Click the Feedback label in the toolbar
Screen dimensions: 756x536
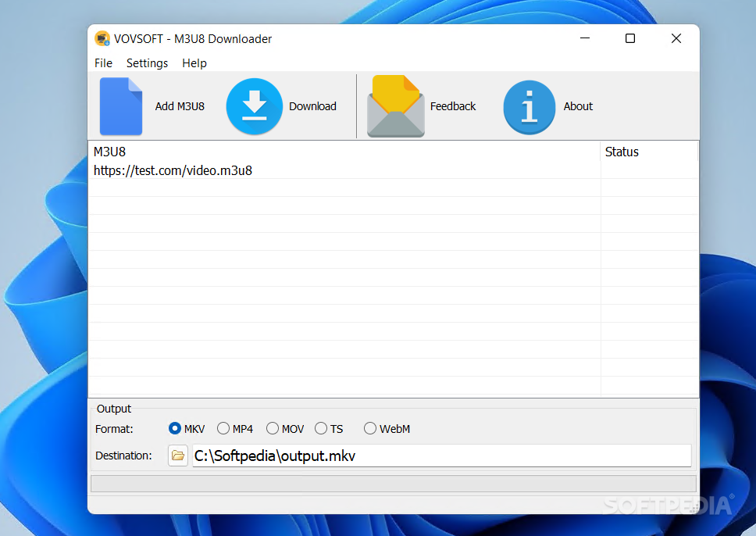453,106
